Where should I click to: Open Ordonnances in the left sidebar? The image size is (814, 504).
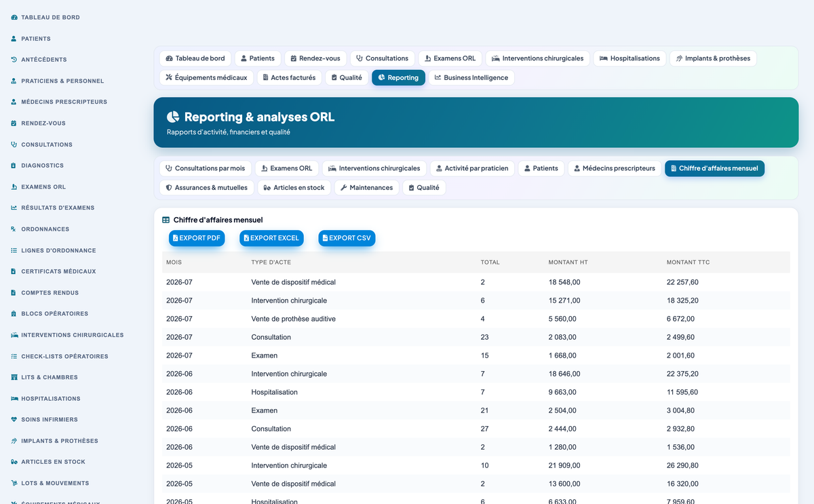click(45, 229)
